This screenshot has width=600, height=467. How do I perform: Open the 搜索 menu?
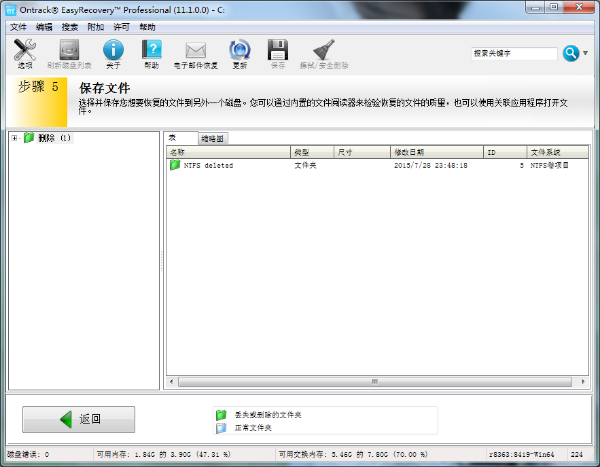point(70,27)
